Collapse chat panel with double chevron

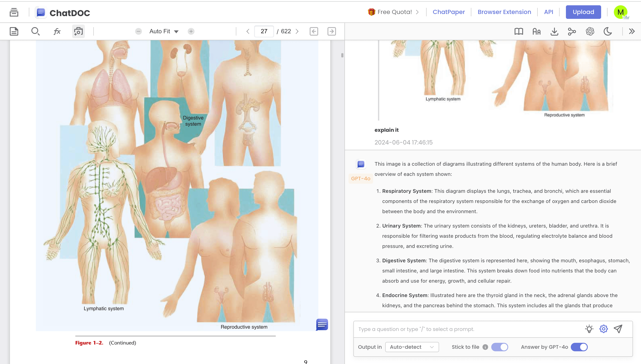tap(632, 31)
